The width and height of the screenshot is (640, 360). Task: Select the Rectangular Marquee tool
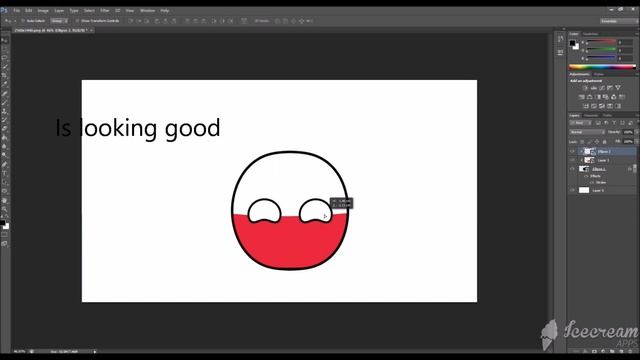(x=4, y=49)
